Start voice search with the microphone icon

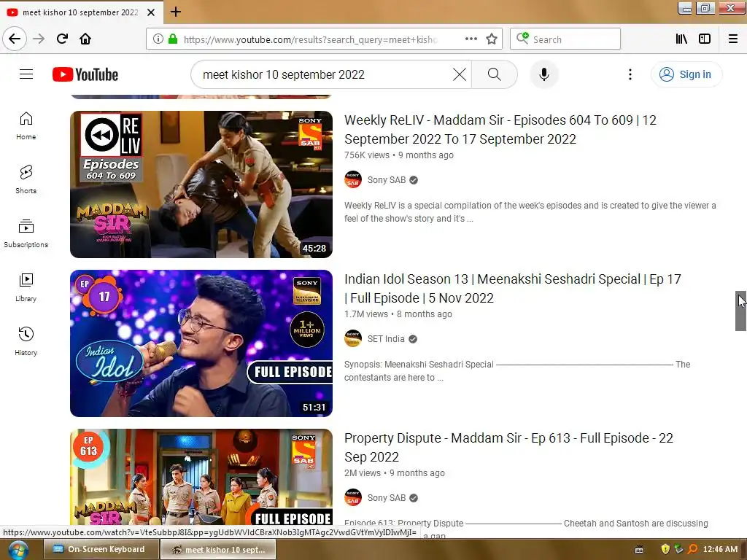pos(544,74)
